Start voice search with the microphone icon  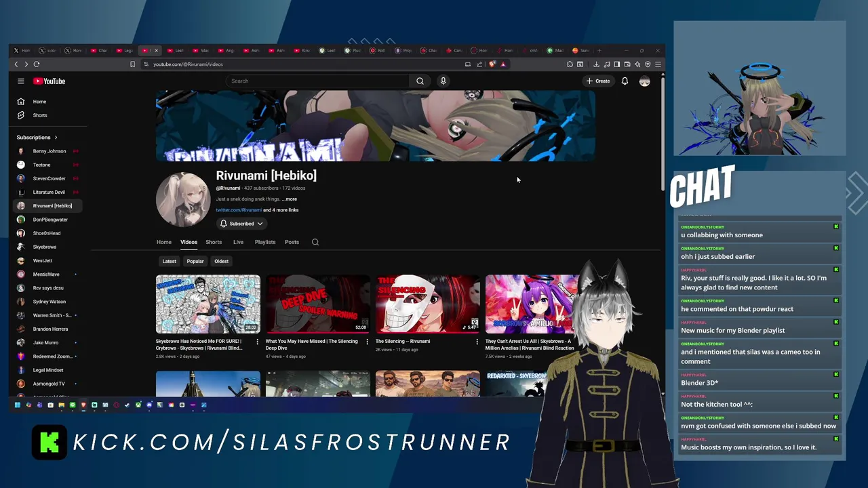(x=443, y=81)
